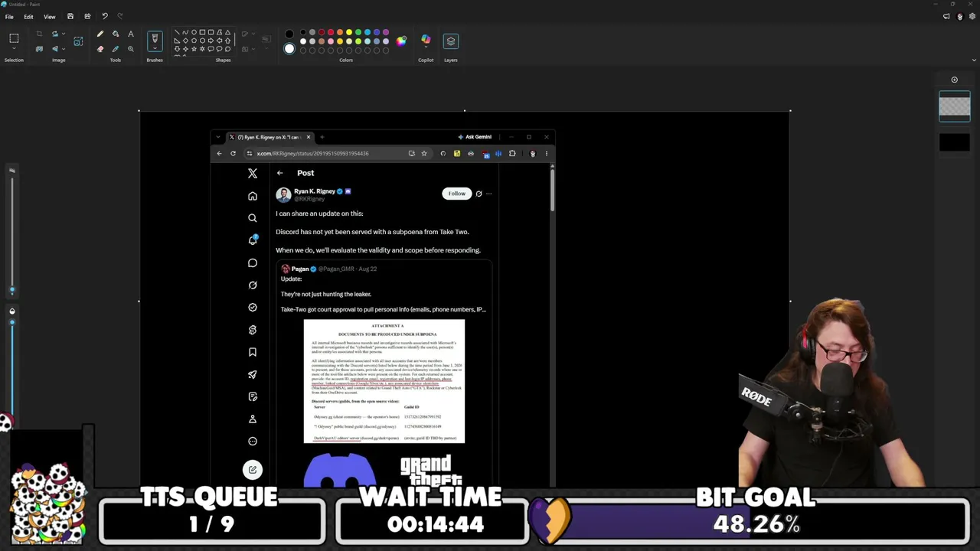Activate the Eraser tool
Image resolution: width=980 pixels, height=551 pixels.
tap(100, 49)
